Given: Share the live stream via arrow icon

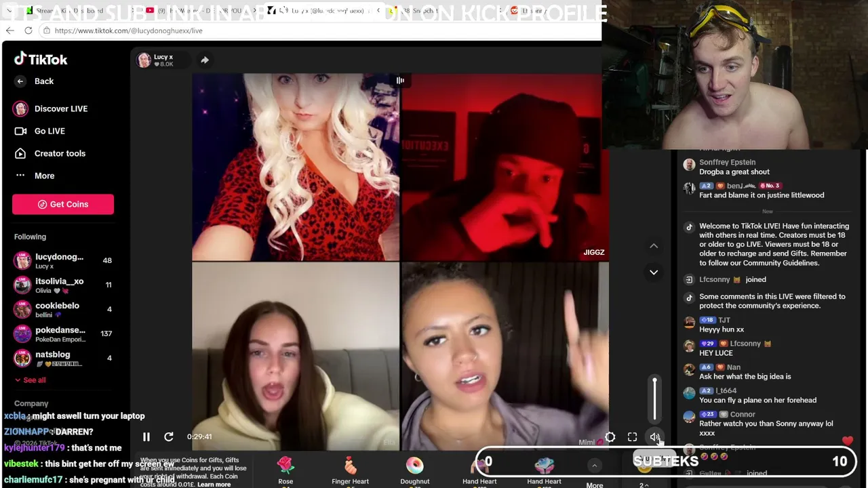Looking at the screenshot, I should click(204, 60).
